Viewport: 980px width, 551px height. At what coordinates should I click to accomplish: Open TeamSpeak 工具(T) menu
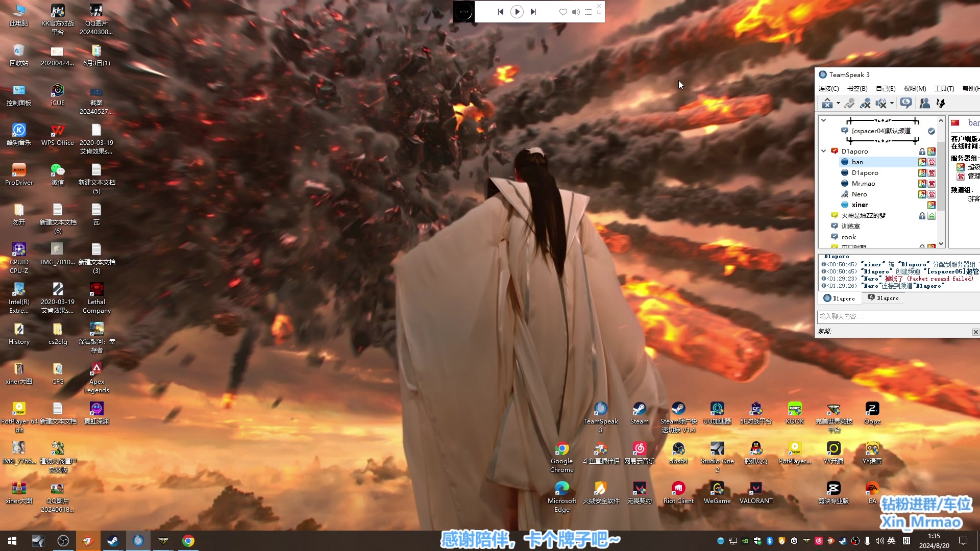coord(944,89)
